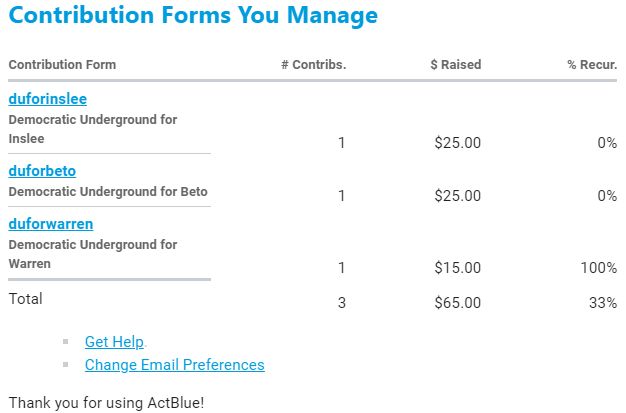Click the 100% recurring value for duforwarren
The width and height of the screenshot is (626, 413).
[x=598, y=268]
